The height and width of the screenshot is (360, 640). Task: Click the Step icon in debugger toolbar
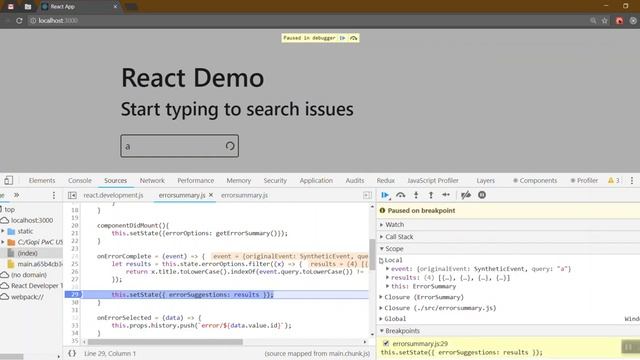[446, 195]
